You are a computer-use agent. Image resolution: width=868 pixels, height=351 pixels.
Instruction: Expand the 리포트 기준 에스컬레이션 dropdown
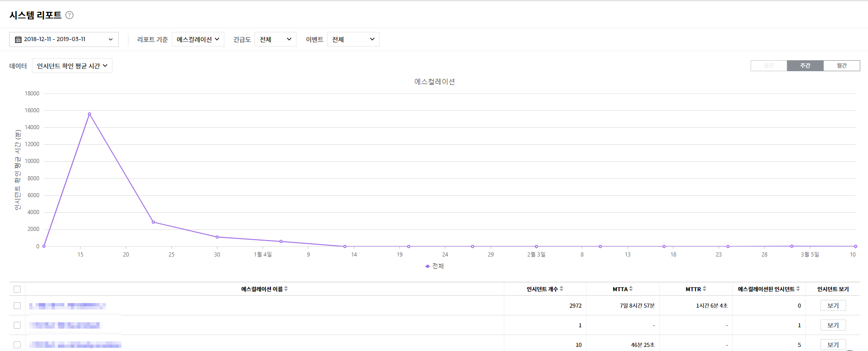(198, 39)
